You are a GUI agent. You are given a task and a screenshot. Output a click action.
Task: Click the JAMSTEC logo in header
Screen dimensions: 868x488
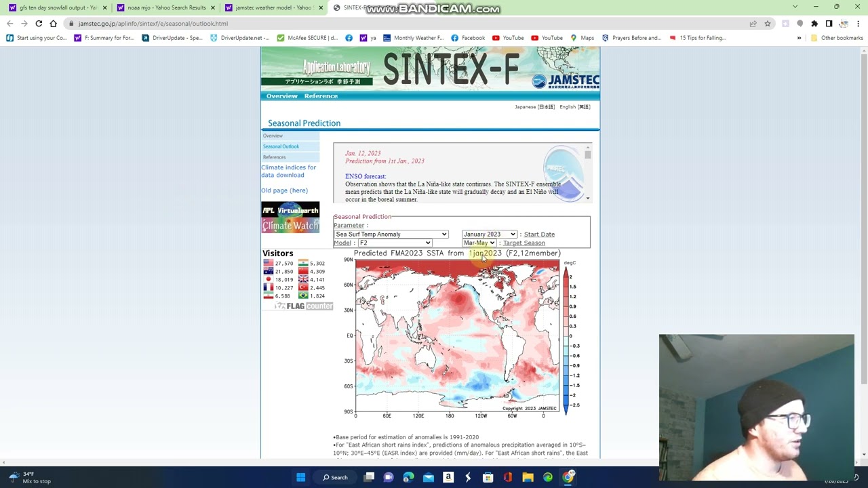click(565, 81)
